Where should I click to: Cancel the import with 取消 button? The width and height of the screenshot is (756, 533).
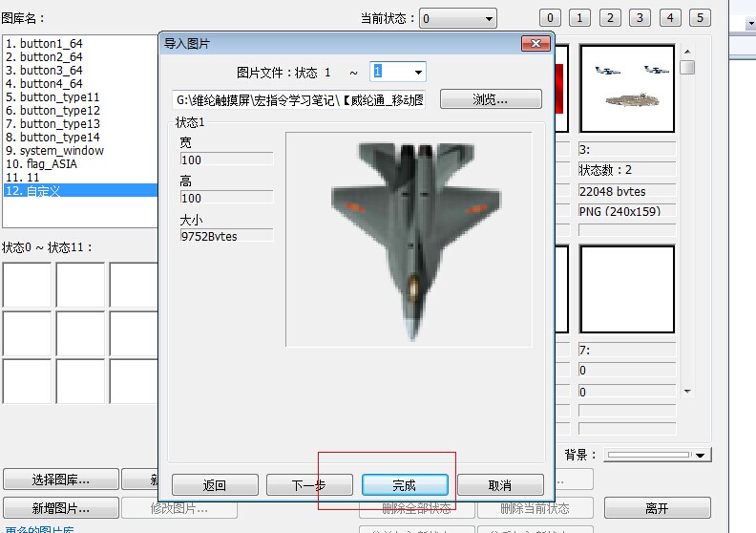[500, 485]
